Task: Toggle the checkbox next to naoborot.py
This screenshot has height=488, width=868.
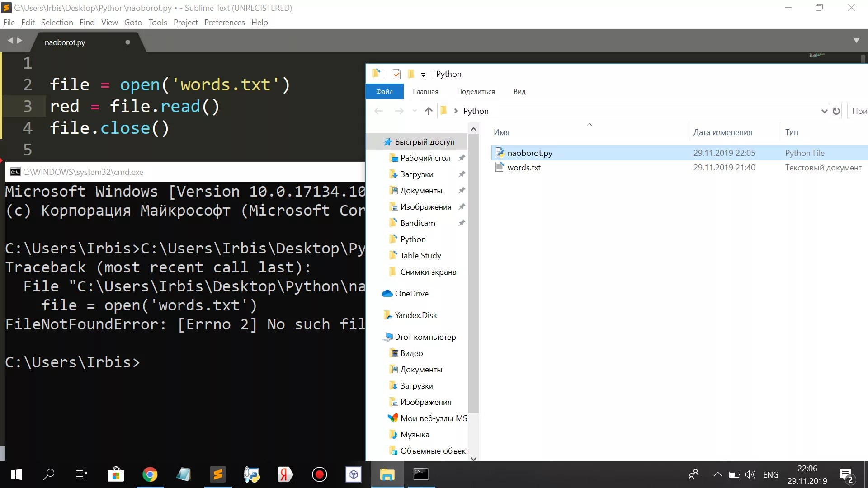Action: (x=492, y=153)
